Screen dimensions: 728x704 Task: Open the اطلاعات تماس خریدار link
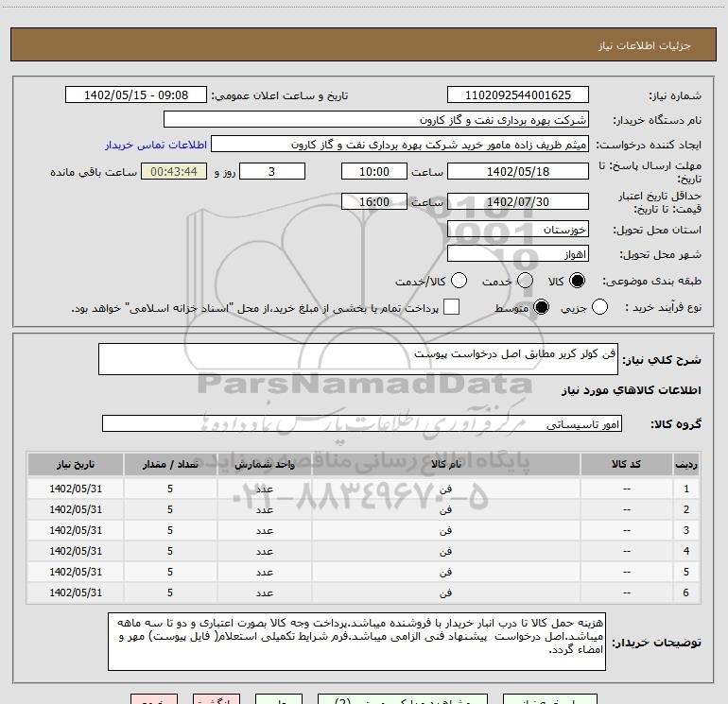point(156,145)
